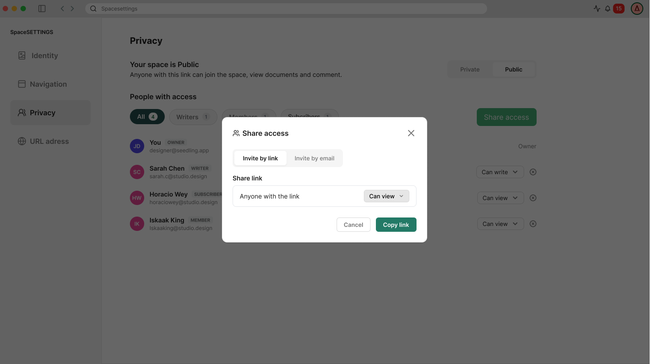Open Horacio Wey's Can view dropdown
This screenshot has width=650, height=364.
tap(500, 198)
